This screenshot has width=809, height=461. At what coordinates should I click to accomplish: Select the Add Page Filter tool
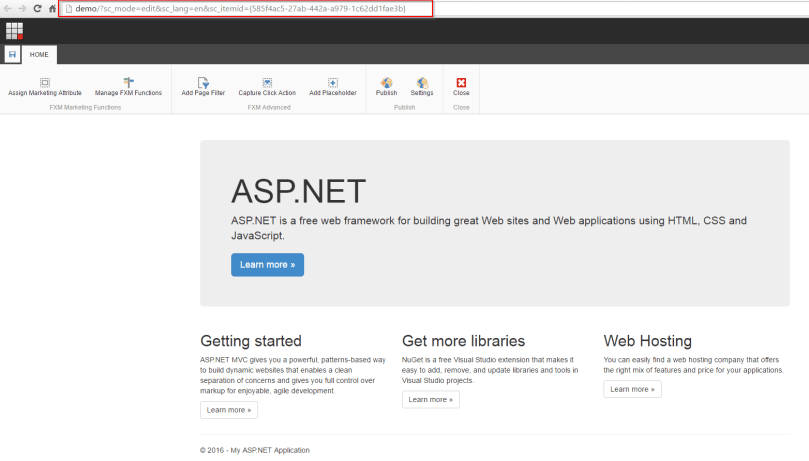pos(203,83)
